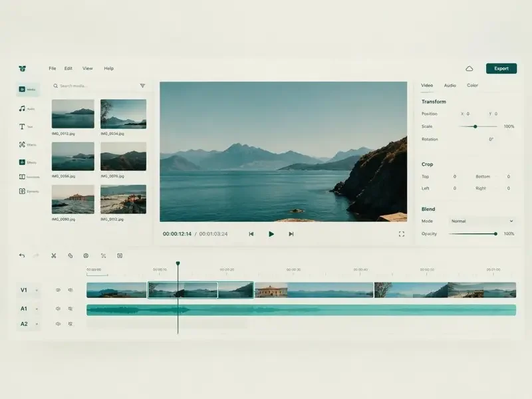The height and width of the screenshot is (399, 532).
Task: Open the Blend Mode Normal dropdown
Action: tap(482, 221)
